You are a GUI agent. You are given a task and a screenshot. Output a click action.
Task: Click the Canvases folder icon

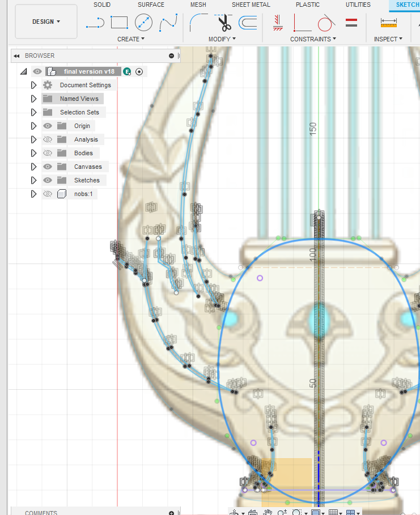click(x=61, y=167)
